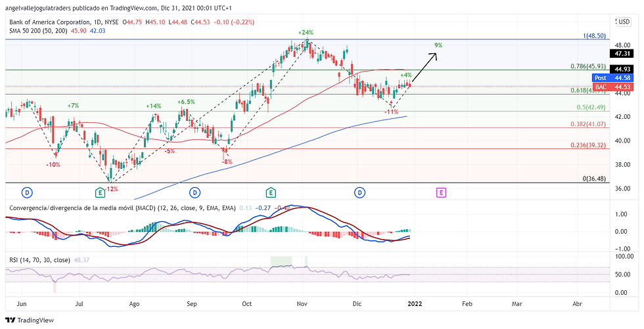The width and height of the screenshot is (644, 329).
Task: Select the -10% red annotation
Action: click(x=53, y=164)
